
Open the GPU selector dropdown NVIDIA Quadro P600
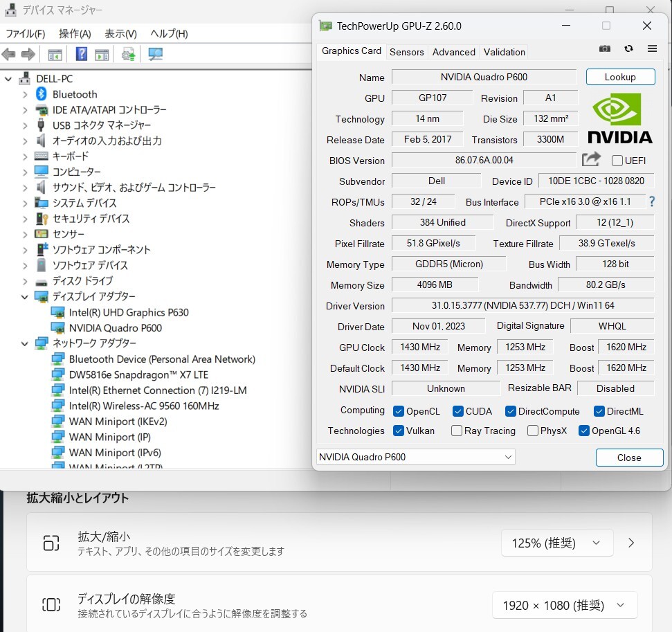(x=416, y=457)
